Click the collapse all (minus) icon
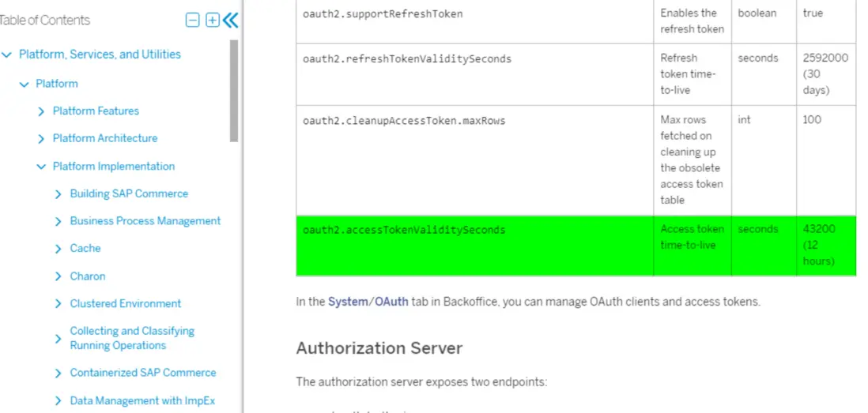 click(x=192, y=21)
